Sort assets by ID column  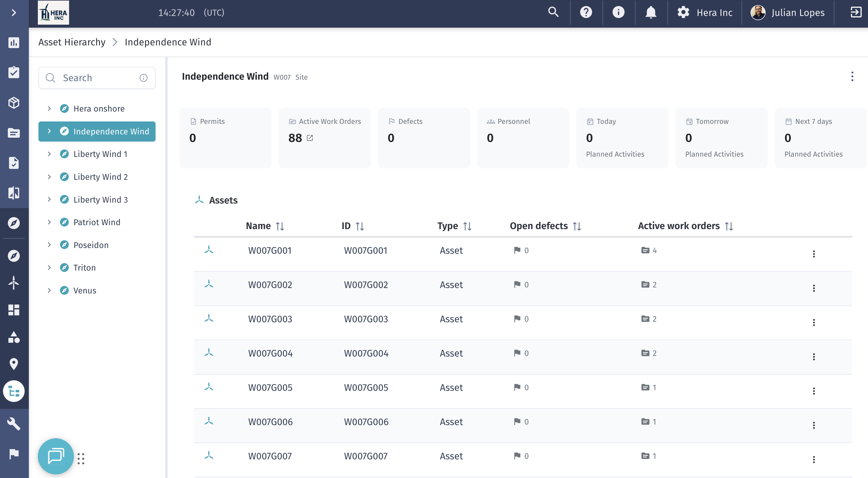(360, 226)
